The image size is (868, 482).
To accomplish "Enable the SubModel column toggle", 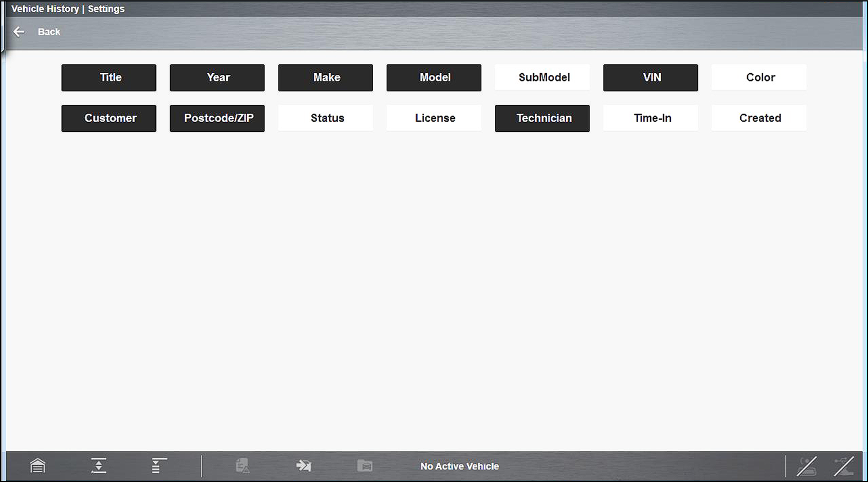I will point(542,78).
